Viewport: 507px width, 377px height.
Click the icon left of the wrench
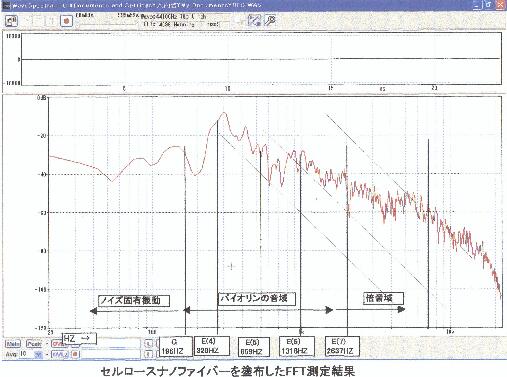click(x=254, y=20)
